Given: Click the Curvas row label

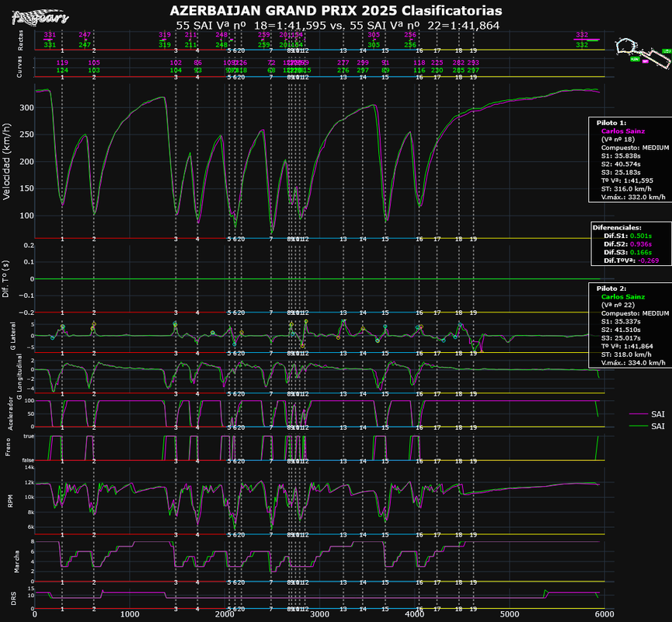Looking at the screenshot, I should 19,68.
